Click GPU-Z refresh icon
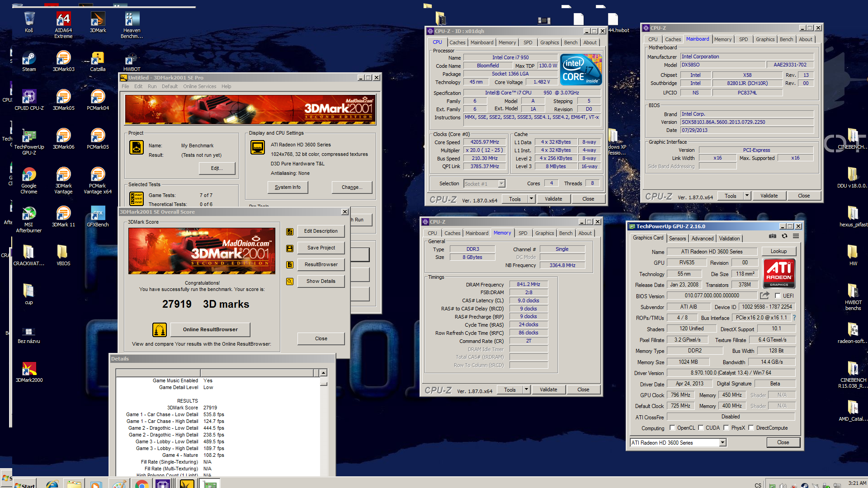 784,236
